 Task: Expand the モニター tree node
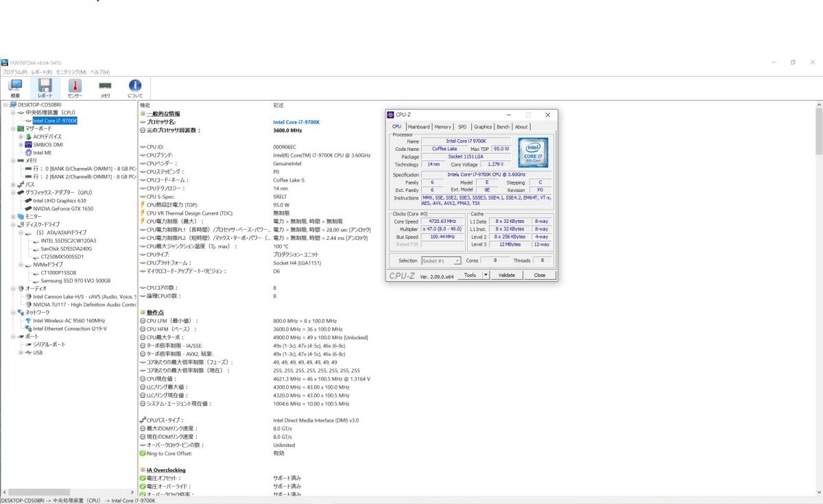tap(13, 217)
